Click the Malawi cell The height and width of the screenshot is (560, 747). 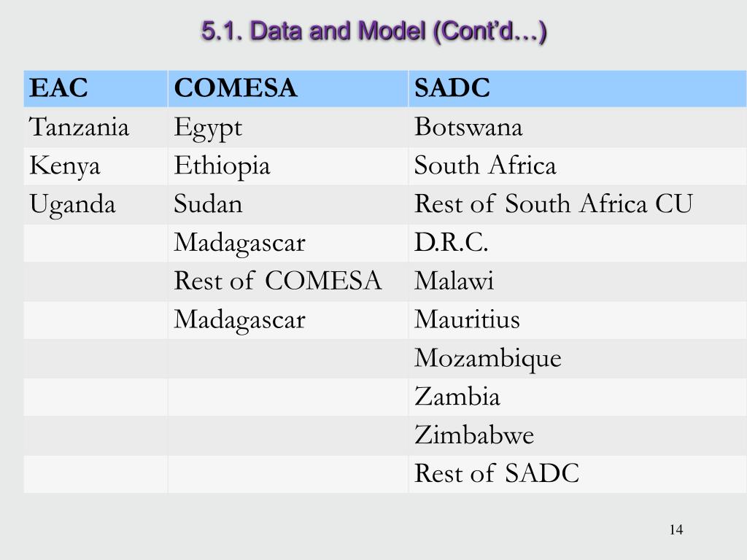tap(578, 281)
